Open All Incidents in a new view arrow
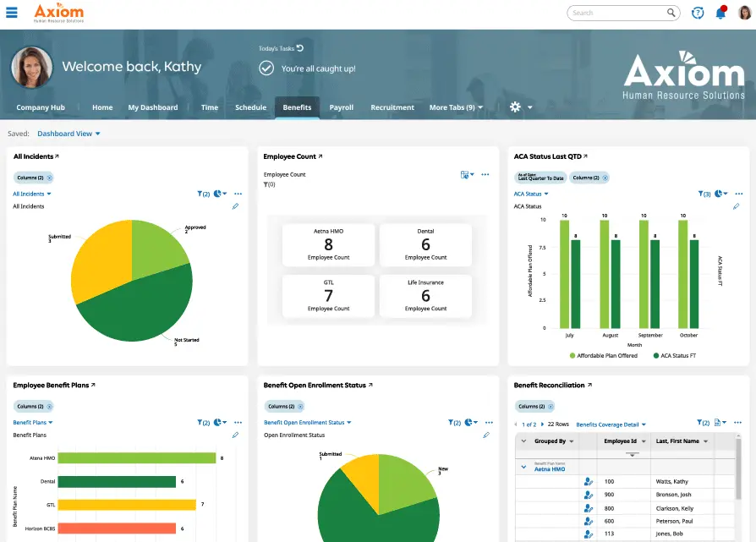This screenshot has width=756, height=542. [x=57, y=156]
